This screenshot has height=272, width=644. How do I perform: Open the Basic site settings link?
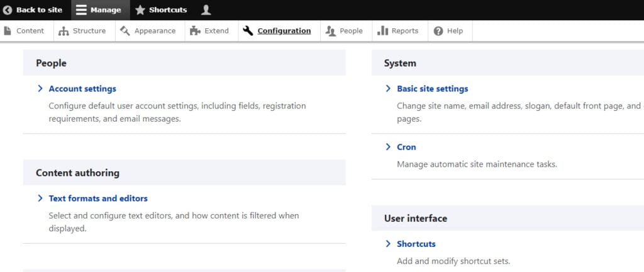pos(433,88)
